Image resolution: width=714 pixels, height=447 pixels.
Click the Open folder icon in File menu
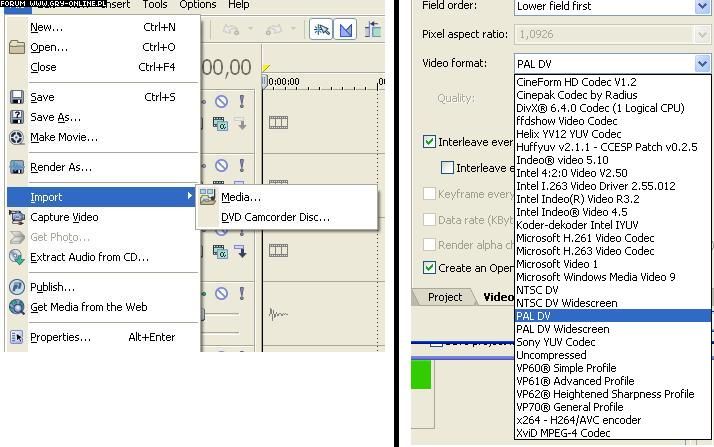17,47
